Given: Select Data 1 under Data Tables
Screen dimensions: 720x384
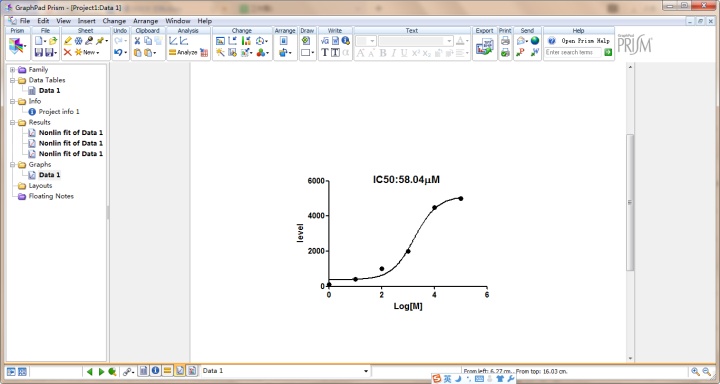Looking at the screenshot, I should coord(50,90).
